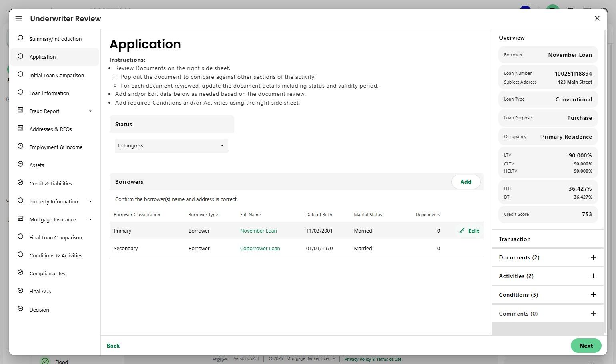Expand the Documents (2) section

point(593,258)
